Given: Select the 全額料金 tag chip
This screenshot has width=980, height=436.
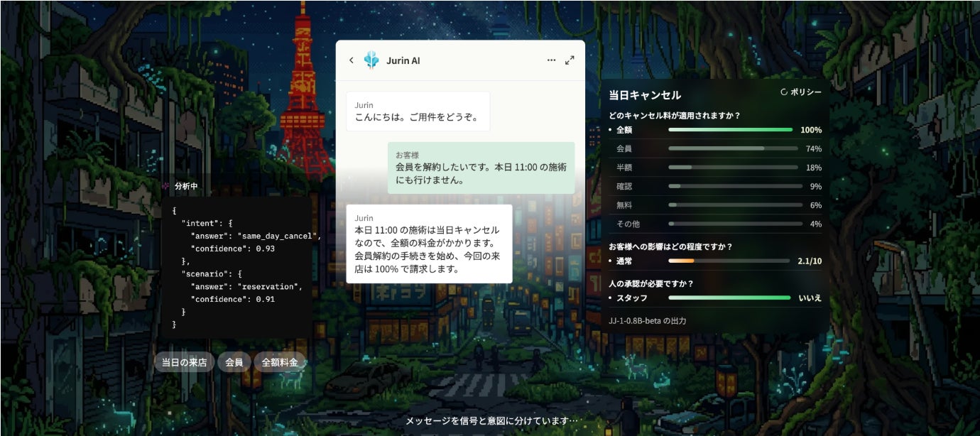Looking at the screenshot, I should [280, 362].
